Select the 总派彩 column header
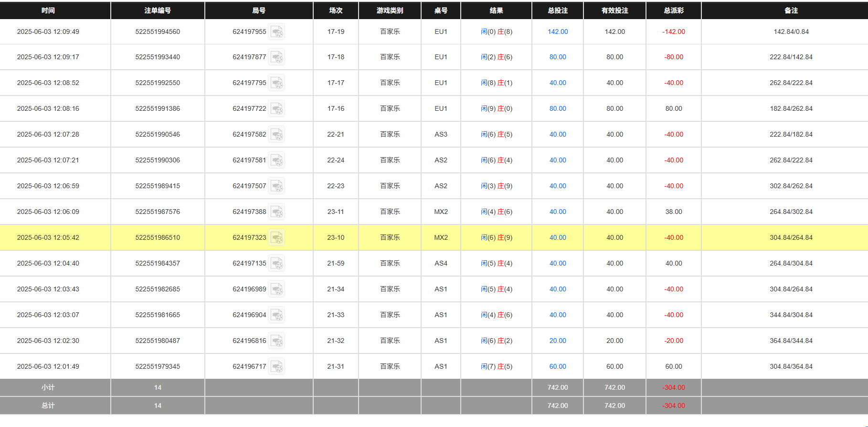The height and width of the screenshot is (427, 868). click(x=673, y=11)
